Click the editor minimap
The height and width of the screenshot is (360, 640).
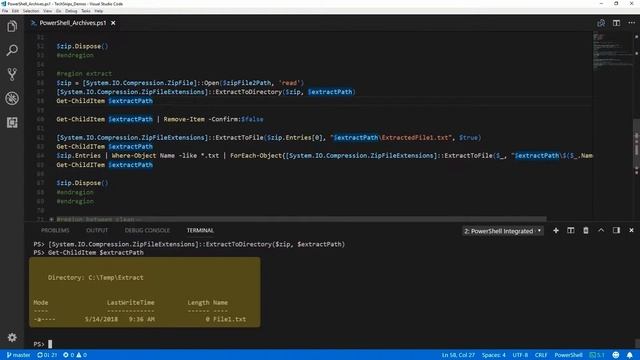tap(612, 51)
